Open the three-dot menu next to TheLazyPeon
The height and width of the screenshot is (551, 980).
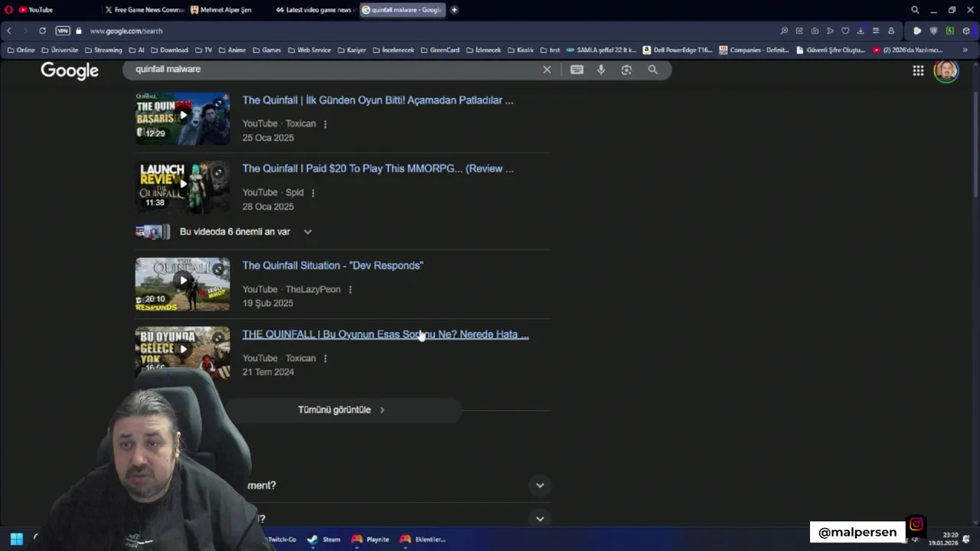(350, 289)
